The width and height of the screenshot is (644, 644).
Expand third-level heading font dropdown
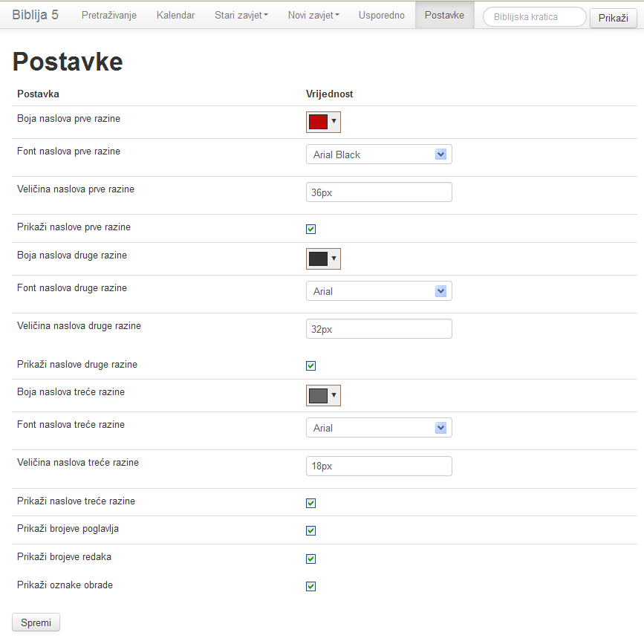pyautogui.click(x=379, y=428)
